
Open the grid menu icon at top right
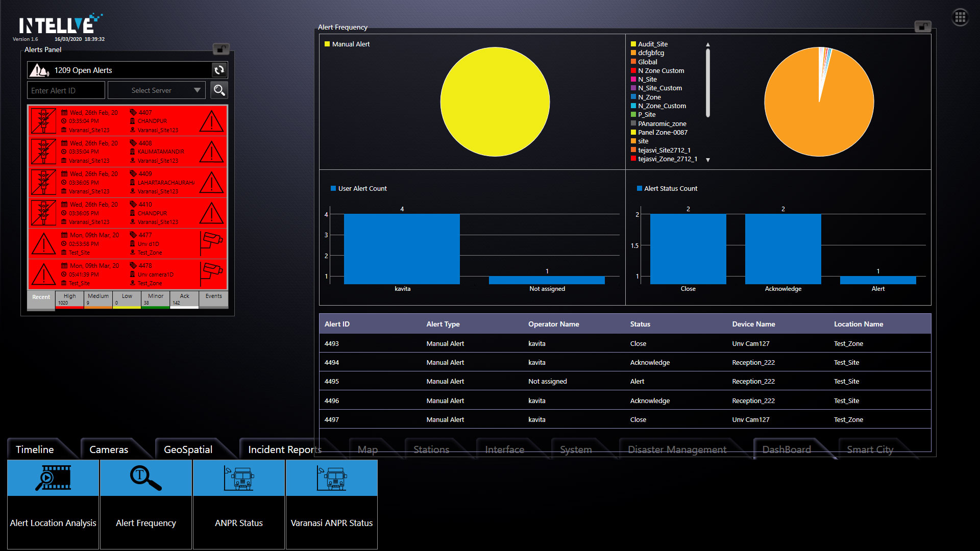[960, 17]
